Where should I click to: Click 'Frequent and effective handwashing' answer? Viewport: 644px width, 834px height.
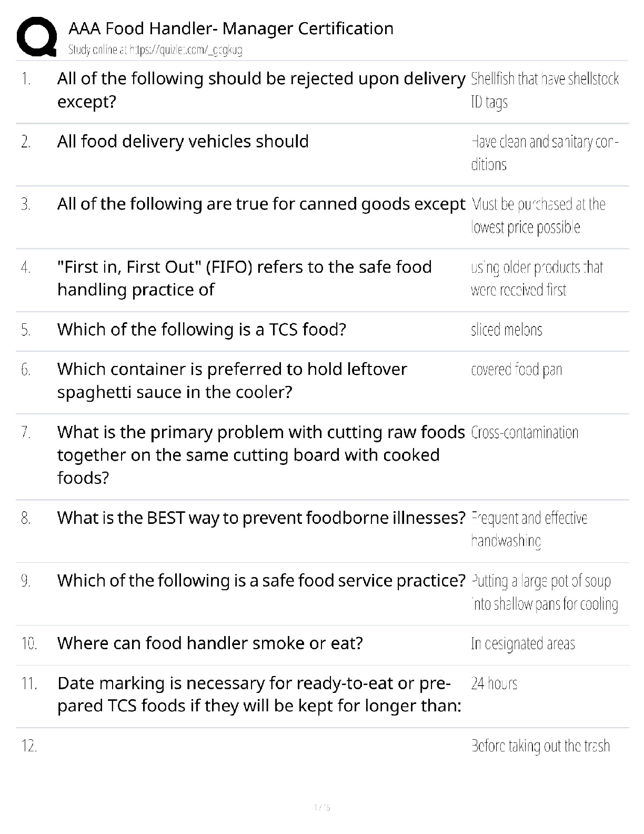(x=529, y=529)
